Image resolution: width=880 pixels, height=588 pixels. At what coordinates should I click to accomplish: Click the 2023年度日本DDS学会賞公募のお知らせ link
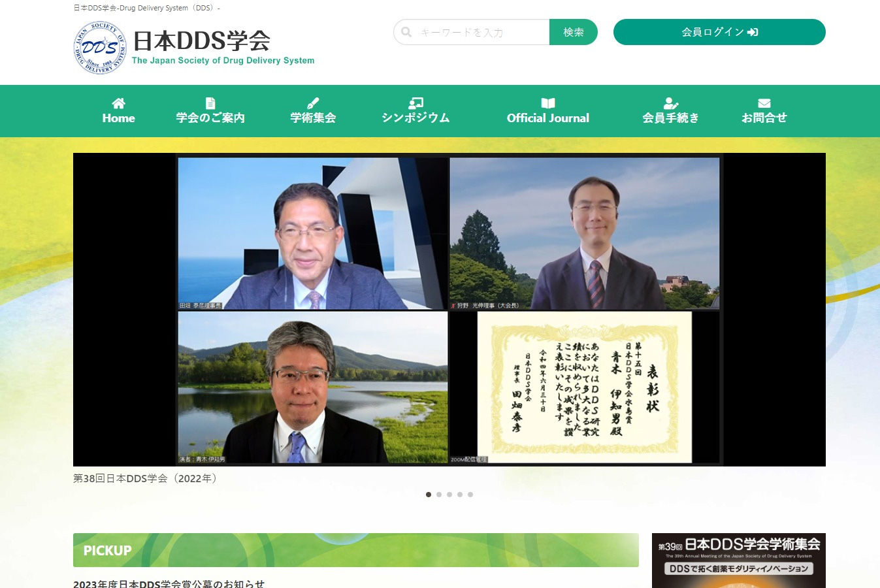(x=169, y=583)
